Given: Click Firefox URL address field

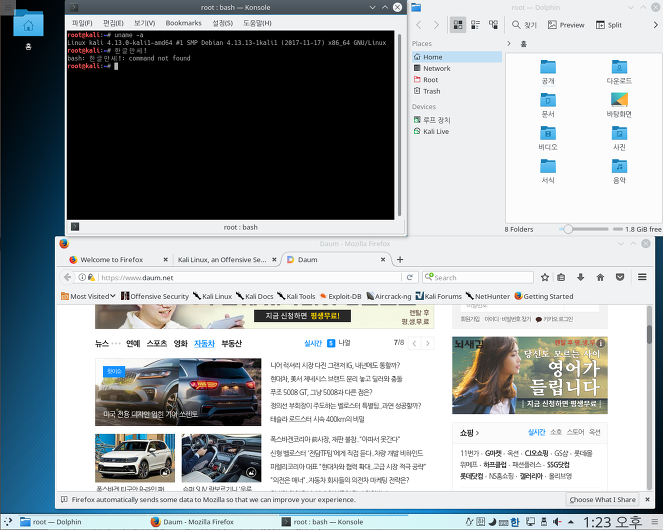Looking at the screenshot, I should click(x=249, y=277).
